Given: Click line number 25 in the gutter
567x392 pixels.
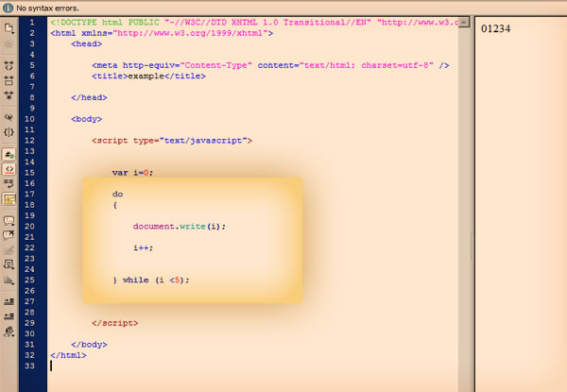Looking at the screenshot, I should (x=29, y=280).
